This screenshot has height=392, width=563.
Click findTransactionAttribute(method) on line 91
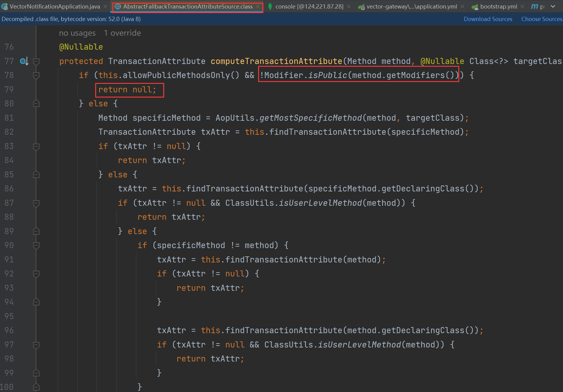coord(303,260)
